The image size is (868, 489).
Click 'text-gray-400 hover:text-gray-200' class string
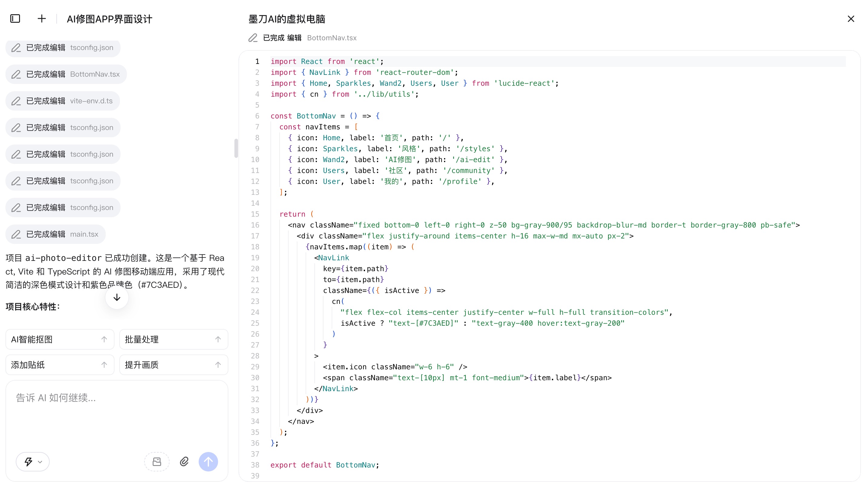[548, 323]
